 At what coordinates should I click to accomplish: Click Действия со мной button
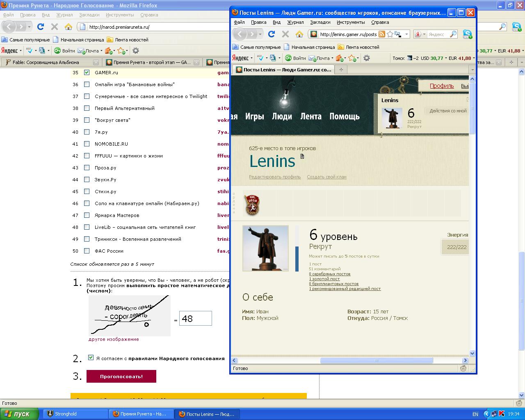(448, 111)
